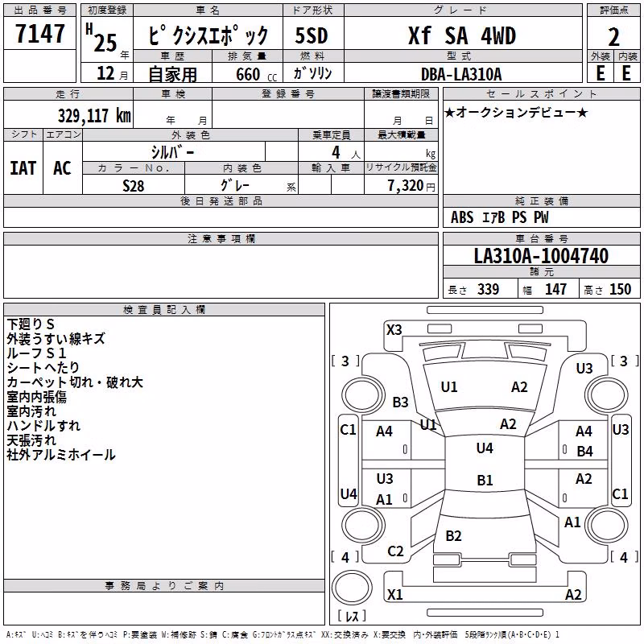Click inspector note 下廻りS

tap(31, 324)
